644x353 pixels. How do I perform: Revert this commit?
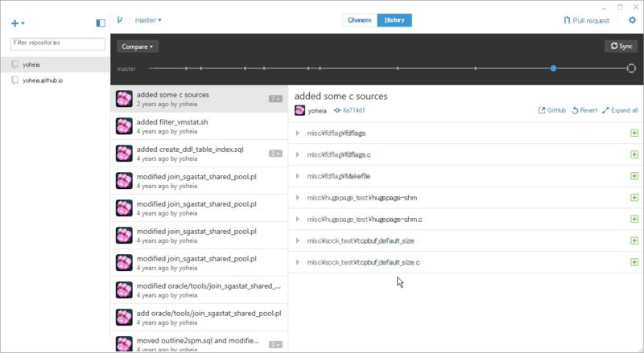(x=584, y=110)
